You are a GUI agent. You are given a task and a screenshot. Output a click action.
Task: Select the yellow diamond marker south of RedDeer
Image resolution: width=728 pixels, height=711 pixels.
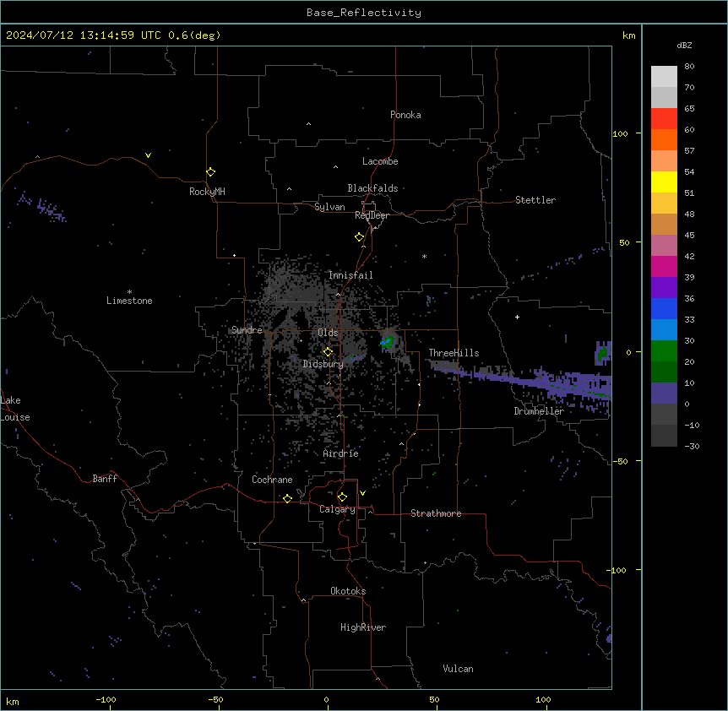coord(360,237)
